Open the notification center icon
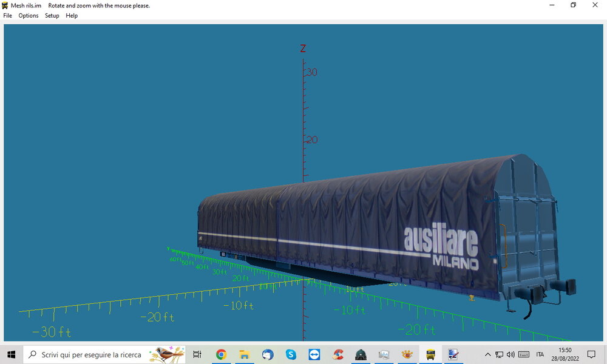Screen dimensions: 607x364 point(591,354)
